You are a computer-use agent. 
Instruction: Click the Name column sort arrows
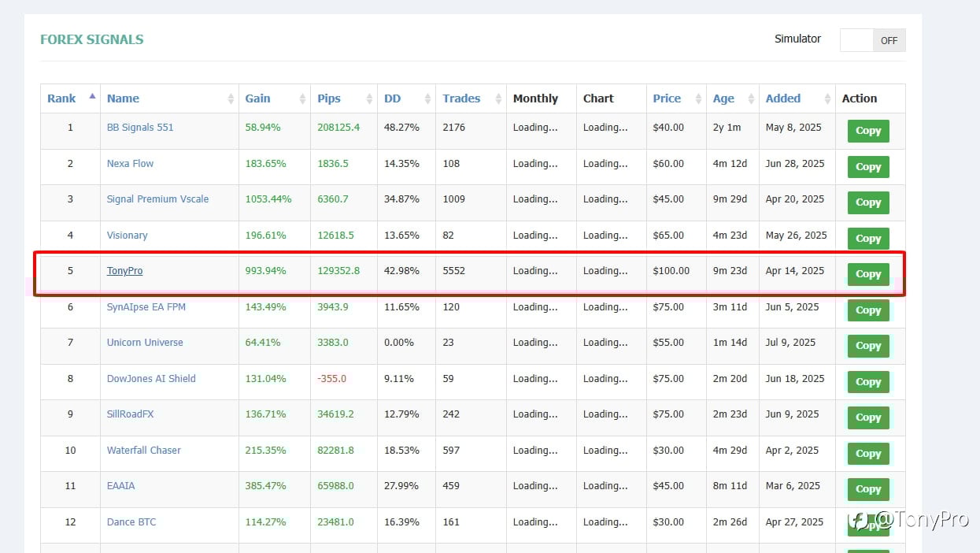coord(231,98)
